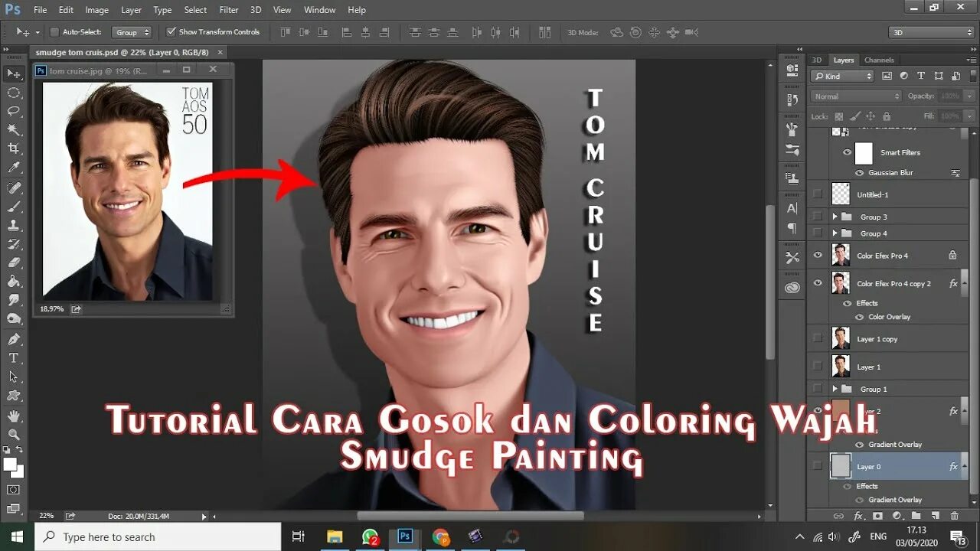
Task: Delete layer using trash icon
Action: point(954,517)
